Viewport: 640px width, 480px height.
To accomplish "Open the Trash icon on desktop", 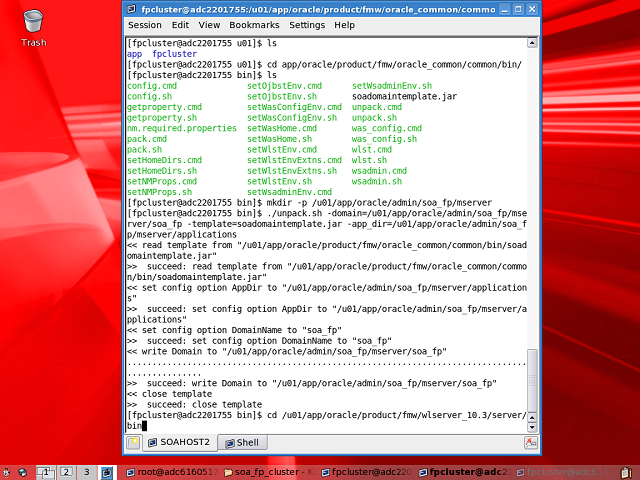I will (33, 29).
